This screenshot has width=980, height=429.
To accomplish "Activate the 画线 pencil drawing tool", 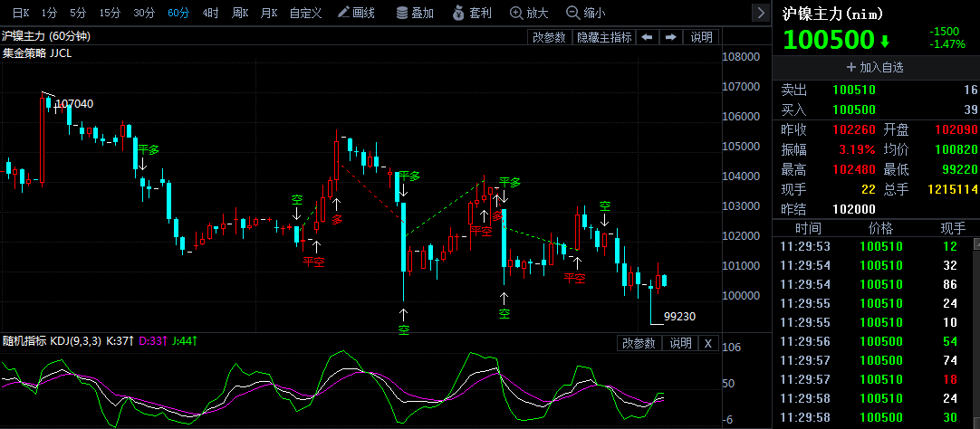I will click(356, 13).
